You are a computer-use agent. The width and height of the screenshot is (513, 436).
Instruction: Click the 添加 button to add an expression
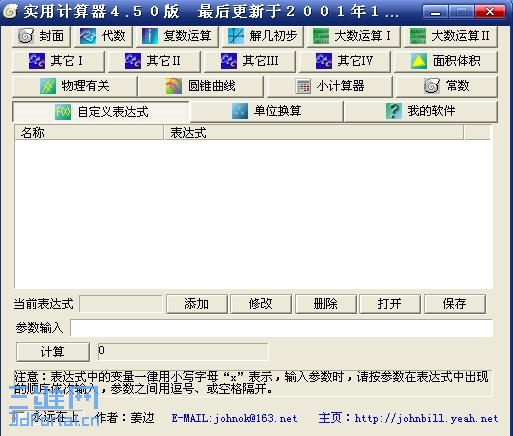pos(197,304)
